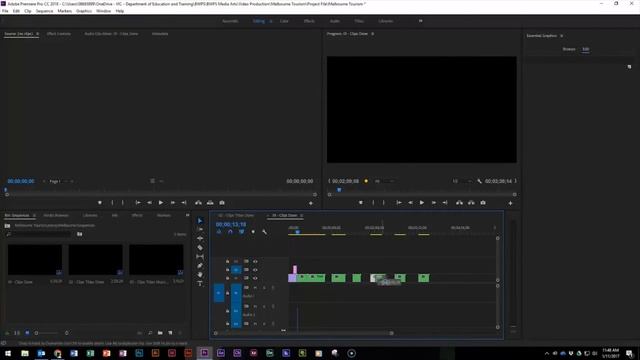Open the Sequence menu
The height and width of the screenshot is (360, 640).
click(44, 11)
